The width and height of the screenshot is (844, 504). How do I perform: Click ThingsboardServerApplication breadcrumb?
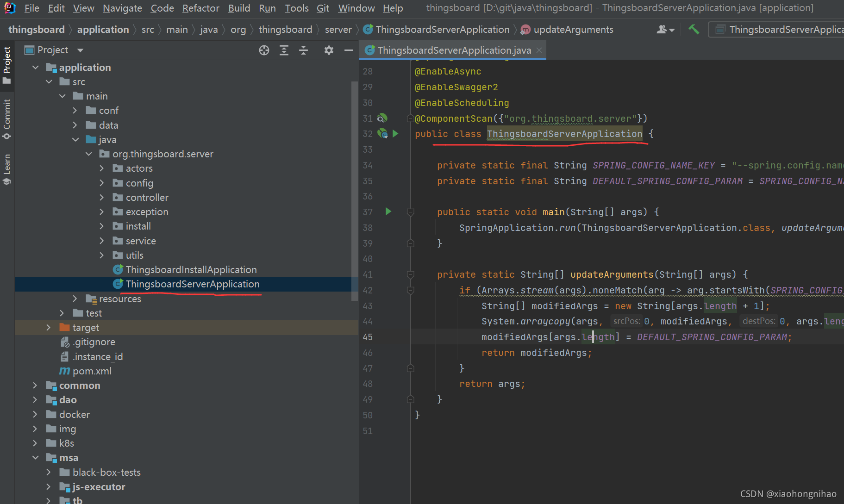pyautogui.click(x=437, y=30)
